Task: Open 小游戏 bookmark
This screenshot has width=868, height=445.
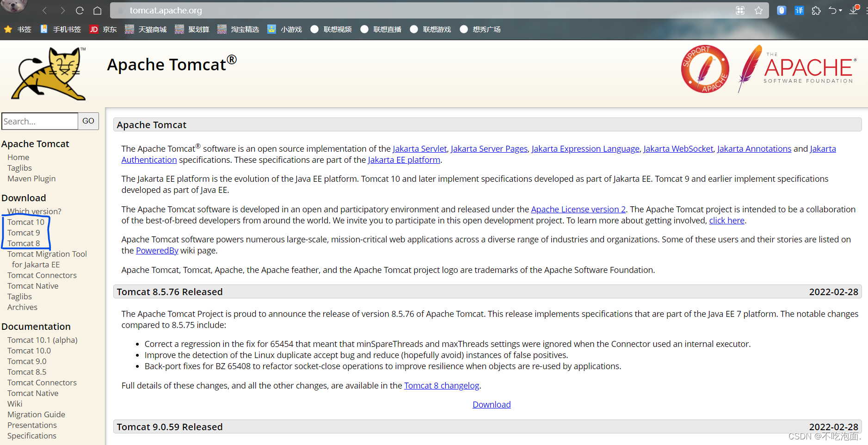Action: pos(284,29)
